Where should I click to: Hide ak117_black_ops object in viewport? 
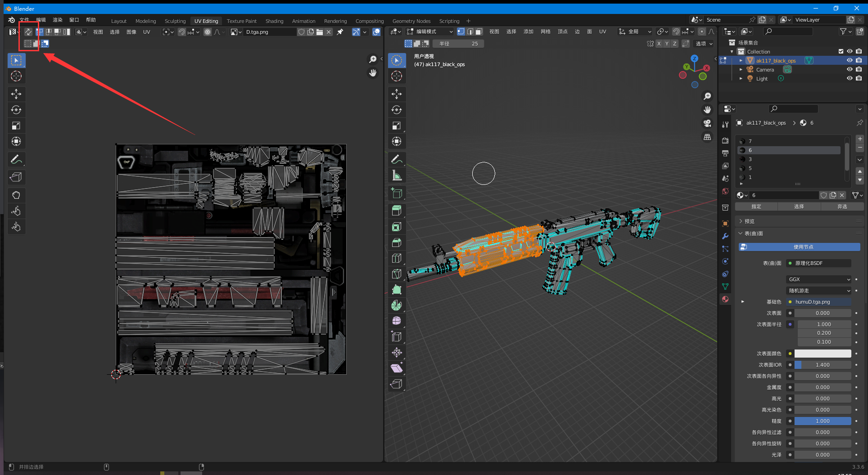850,60
